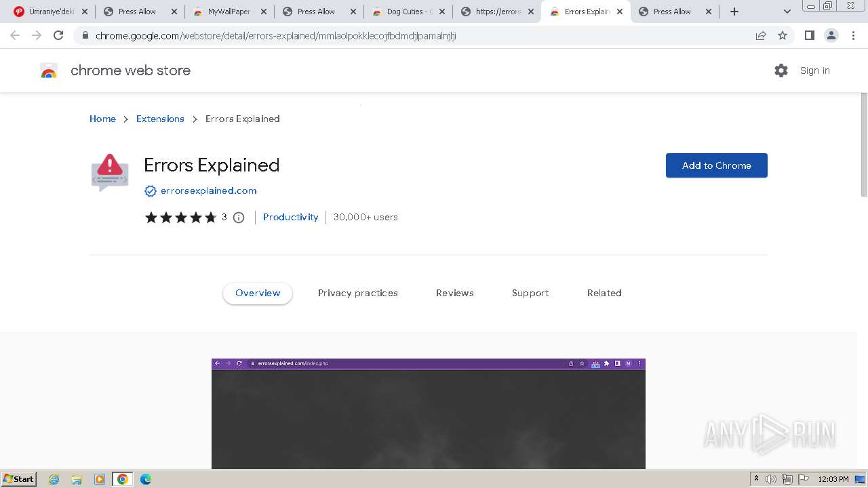Open Web Store settings gear
Viewport: 868px width, 488px height.
(781, 70)
